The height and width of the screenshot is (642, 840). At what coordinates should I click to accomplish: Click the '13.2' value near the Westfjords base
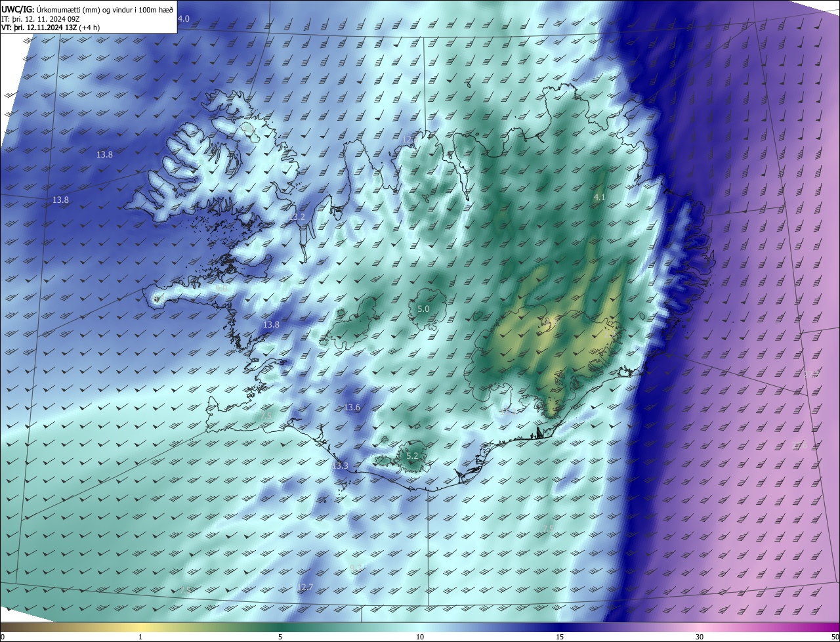point(297,217)
